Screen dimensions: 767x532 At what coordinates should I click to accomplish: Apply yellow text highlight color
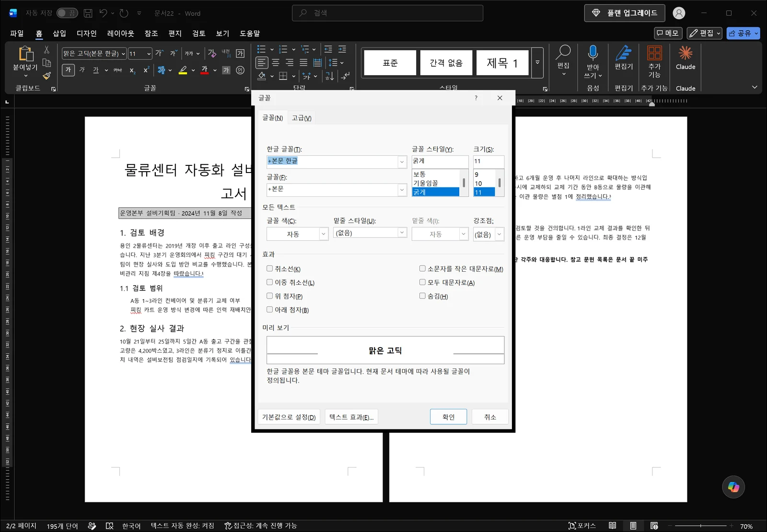183,70
